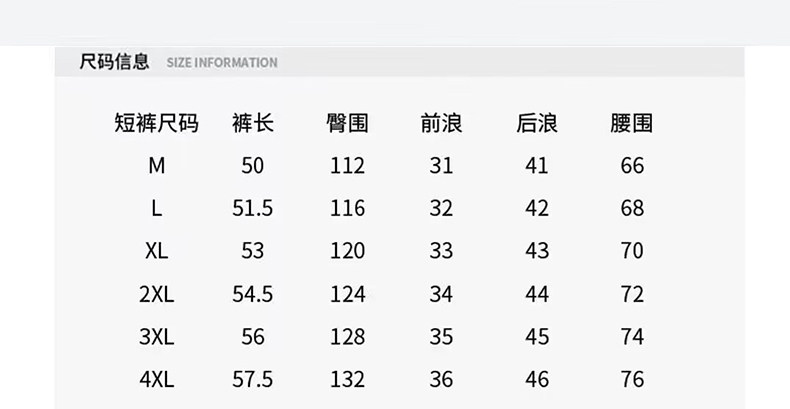Click the L size row label
The image size is (790, 409).
pos(156,209)
